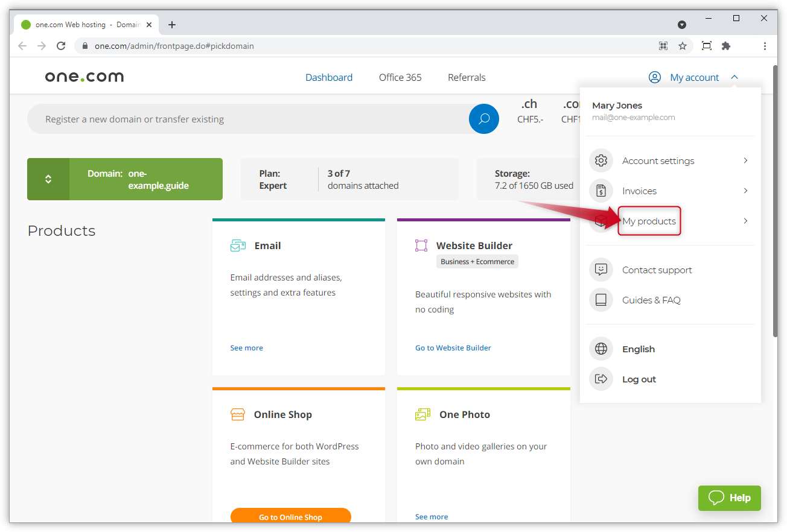Click the Website Builder icon
Viewport: 787px width, 532px height.
pos(422,245)
